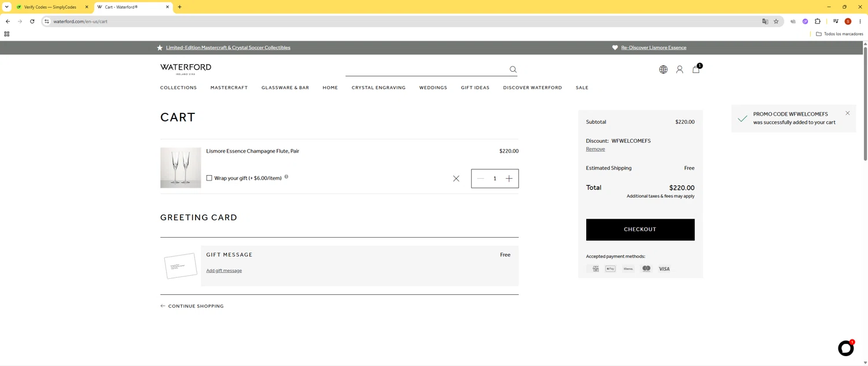Click the quantity value field
Image resolution: width=868 pixels, height=366 pixels.
coord(495,179)
